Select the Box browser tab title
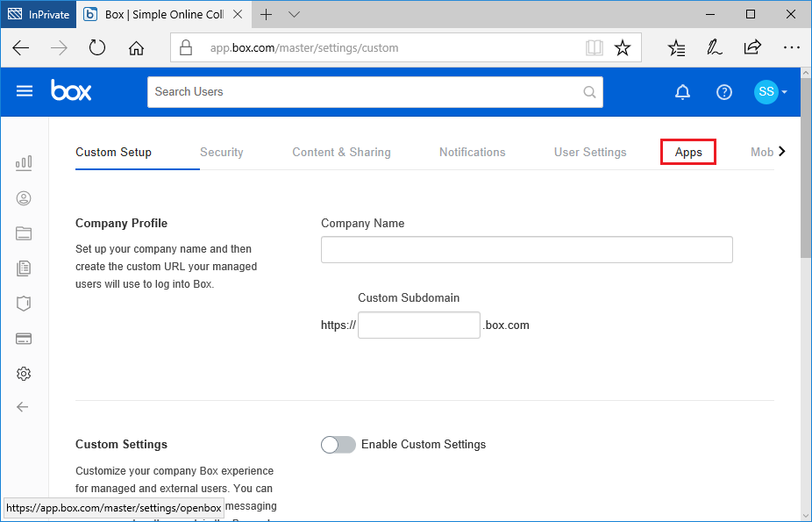Viewport: 812px width, 522px height. (x=164, y=15)
